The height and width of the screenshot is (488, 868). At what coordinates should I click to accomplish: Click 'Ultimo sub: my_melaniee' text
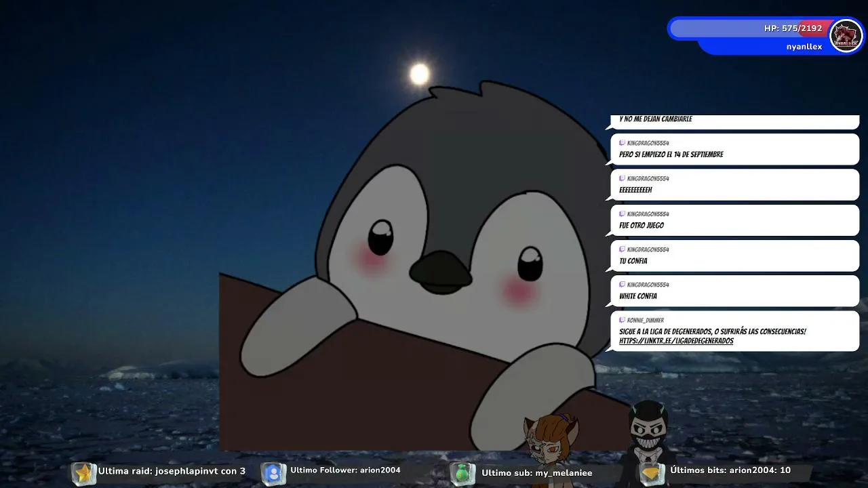(536, 473)
